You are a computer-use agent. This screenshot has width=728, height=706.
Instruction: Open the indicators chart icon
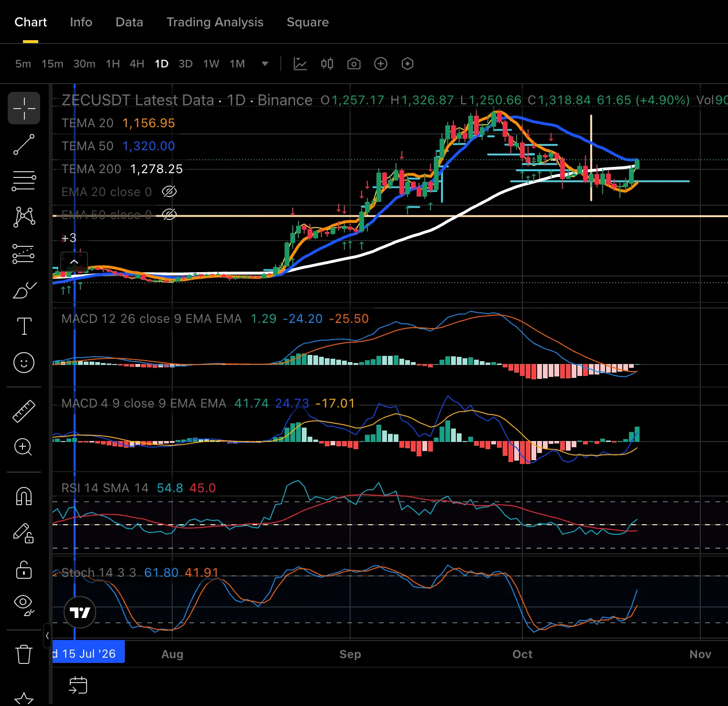coord(300,64)
